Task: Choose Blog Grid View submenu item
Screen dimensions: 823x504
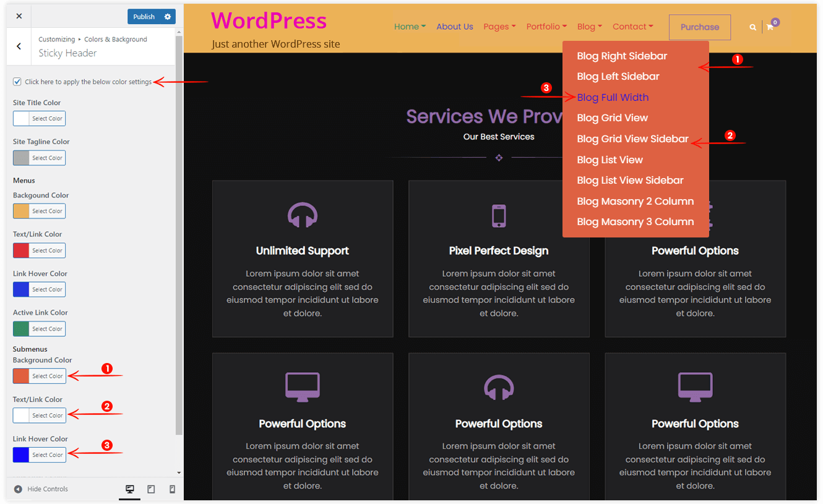Action: coord(612,117)
